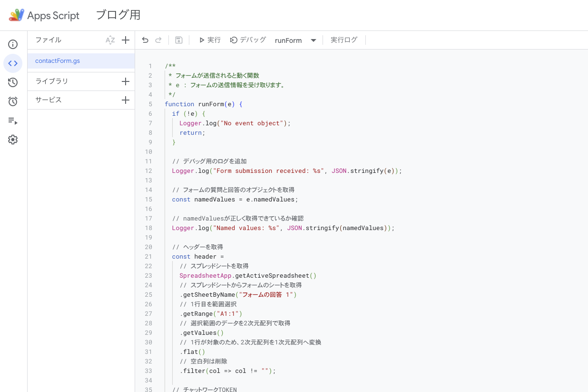Click the ライブラリ section label
The height and width of the screenshot is (392, 588).
coord(51,81)
